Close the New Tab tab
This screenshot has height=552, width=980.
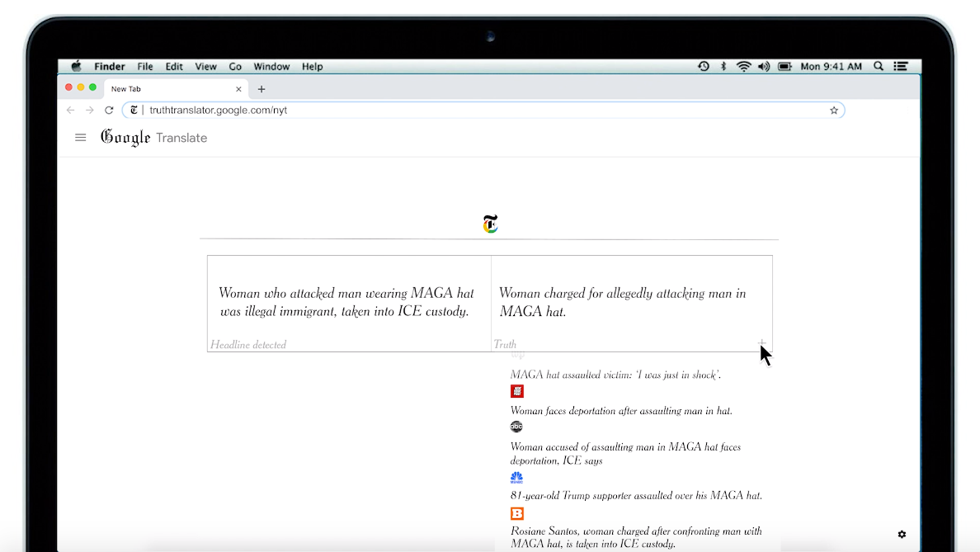(x=238, y=89)
